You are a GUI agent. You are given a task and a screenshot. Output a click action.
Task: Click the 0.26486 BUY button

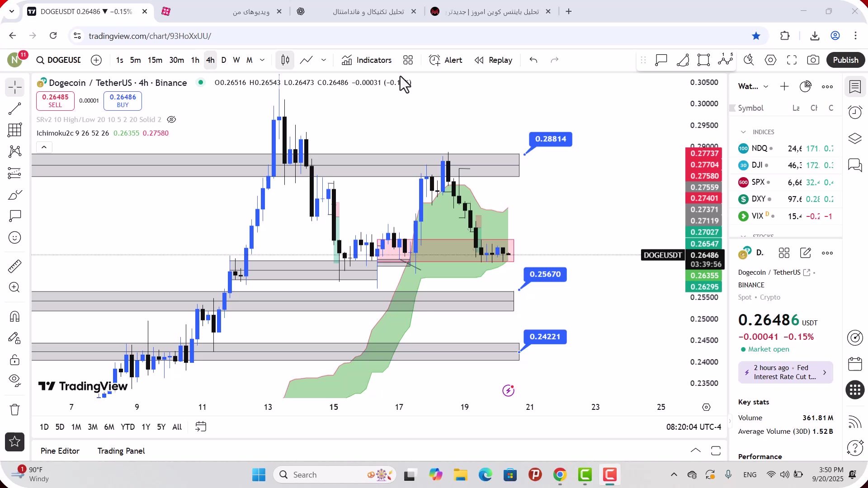pos(123,101)
